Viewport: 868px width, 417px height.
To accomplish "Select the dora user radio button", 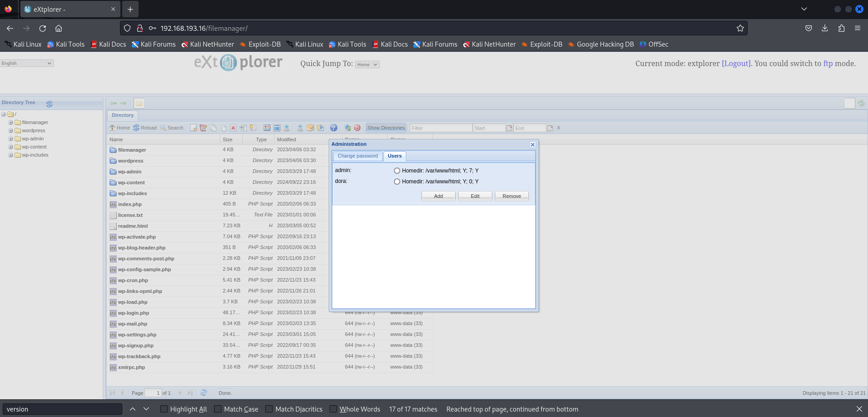I will [397, 182].
